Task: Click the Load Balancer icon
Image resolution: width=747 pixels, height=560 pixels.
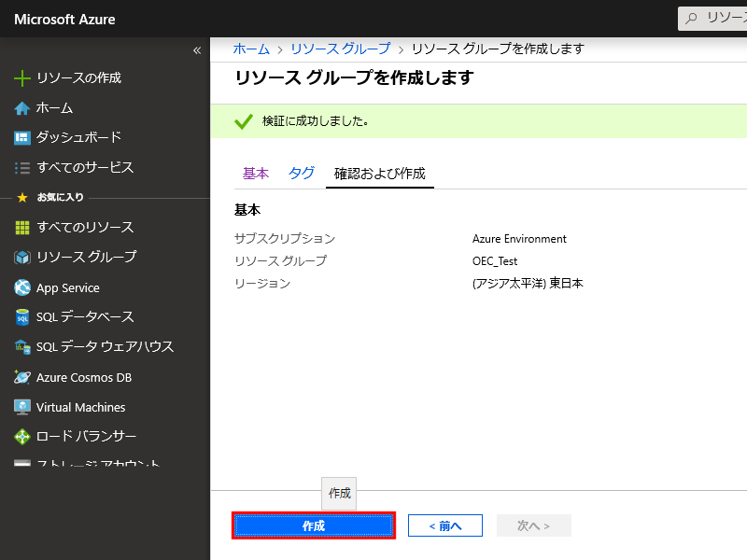Action: tap(22, 437)
